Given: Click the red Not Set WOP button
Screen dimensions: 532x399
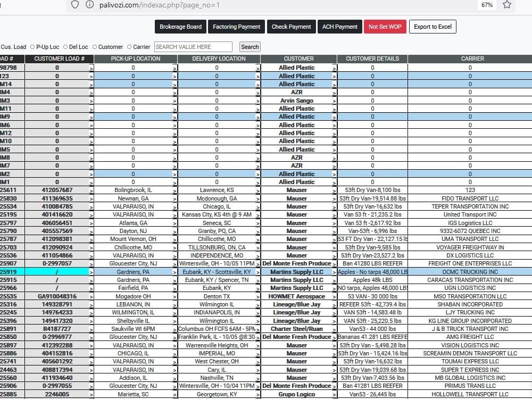Looking at the screenshot, I should 385,26.
